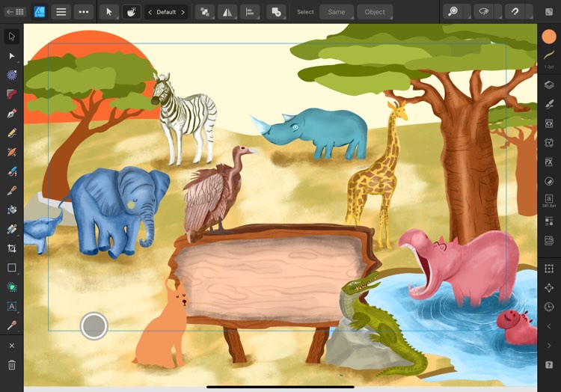561x392 pixels.
Task: Redo with the right arrow
Action: tap(549, 346)
